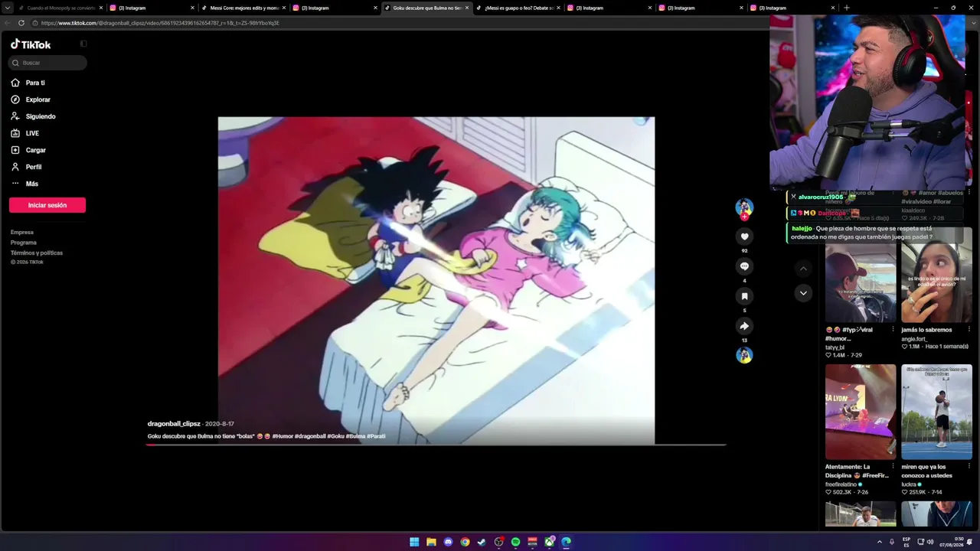Image resolution: width=980 pixels, height=551 pixels.
Task: Open dragonball_clipsz username link
Action: pyautogui.click(x=174, y=424)
